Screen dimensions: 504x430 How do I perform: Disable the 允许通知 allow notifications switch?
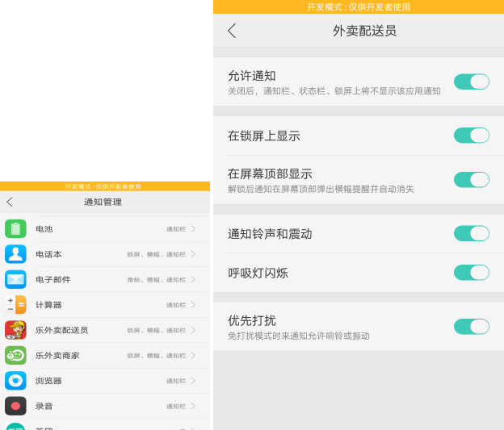point(471,81)
